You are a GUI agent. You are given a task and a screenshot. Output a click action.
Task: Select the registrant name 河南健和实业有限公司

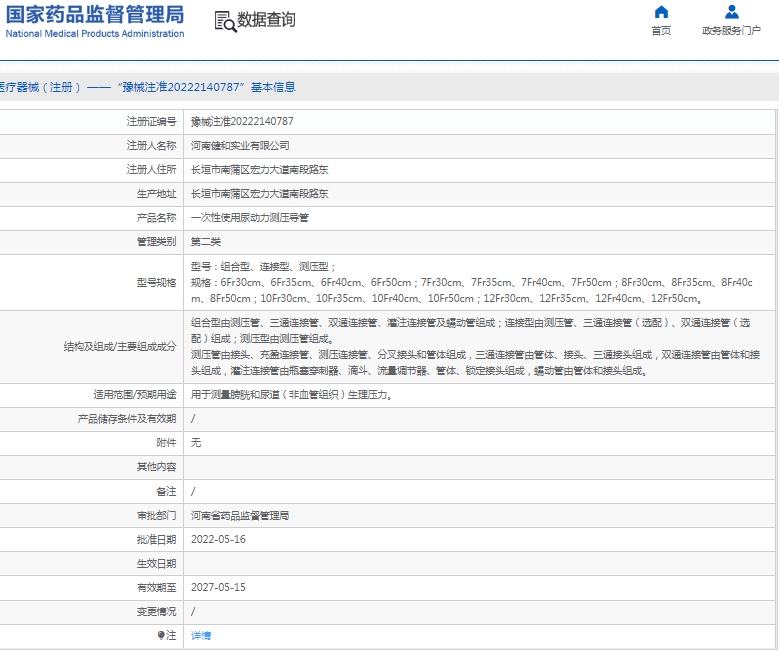pyautogui.click(x=240, y=146)
